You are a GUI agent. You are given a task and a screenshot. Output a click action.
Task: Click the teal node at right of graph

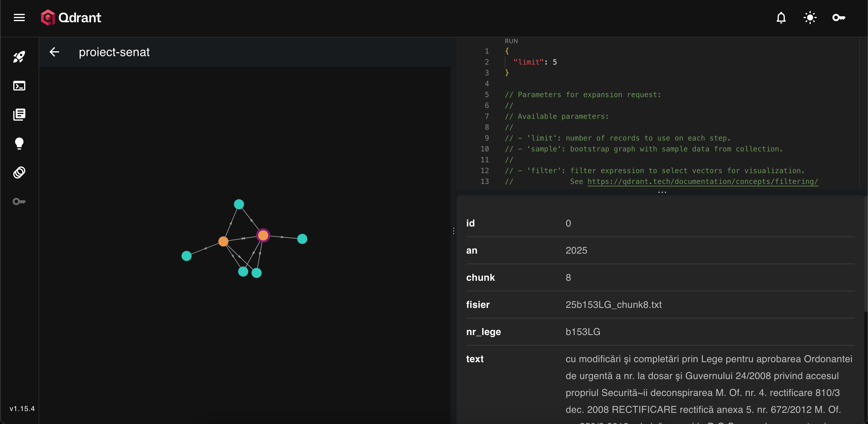tap(302, 239)
